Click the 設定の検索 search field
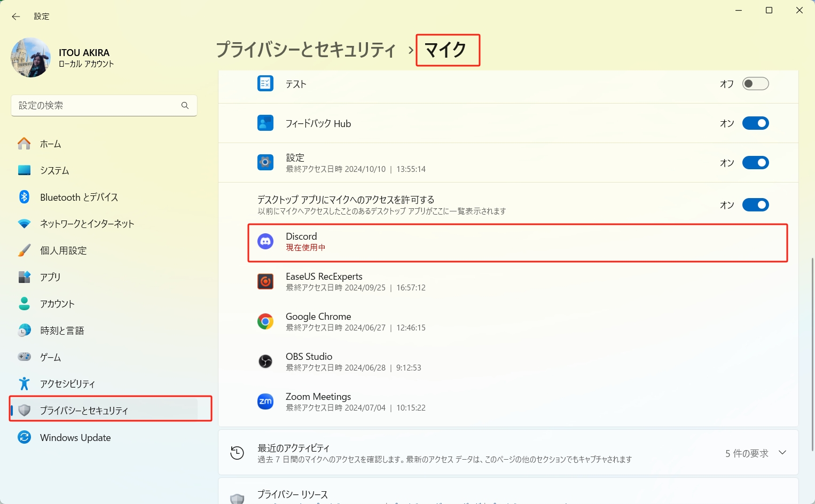Viewport: 815px width, 504px height. (x=104, y=105)
